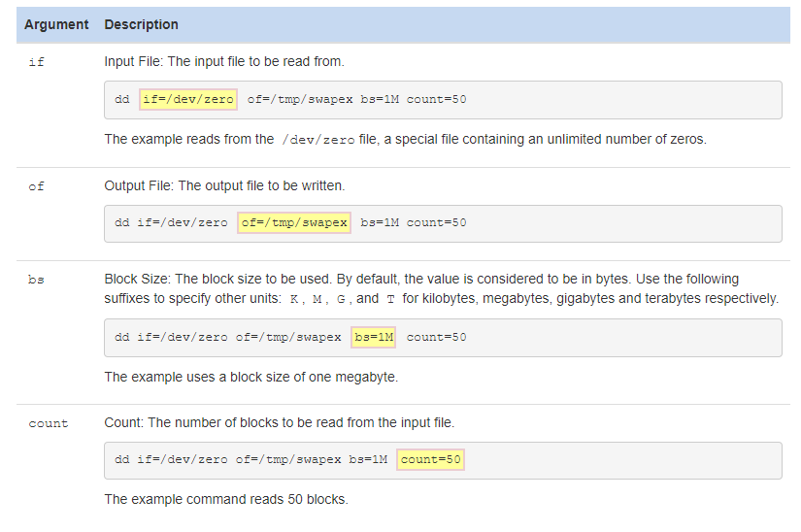Screen dimensions: 801x532
Task: Click the highlighted bs=1M code segment
Action: tap(374, 337)
